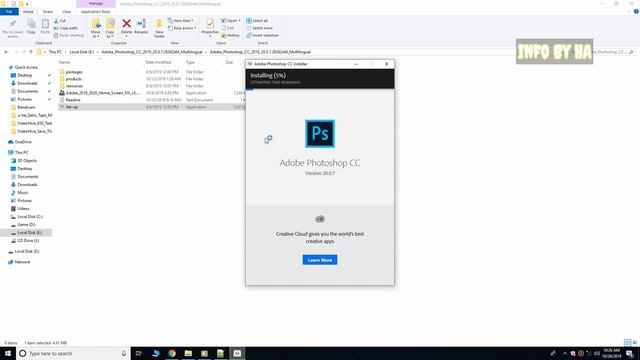640x360 pixels.
Task: Open 3D Objects in the navigation pane
Action: pos(27,160)
